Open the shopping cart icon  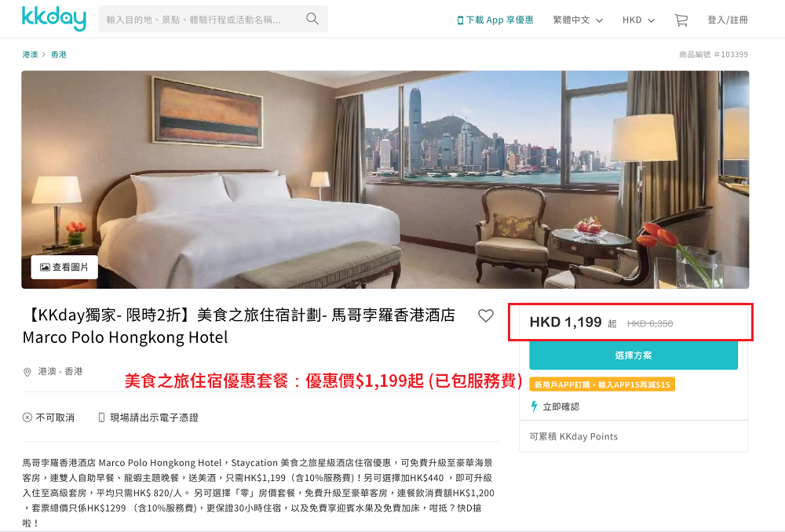681,20
